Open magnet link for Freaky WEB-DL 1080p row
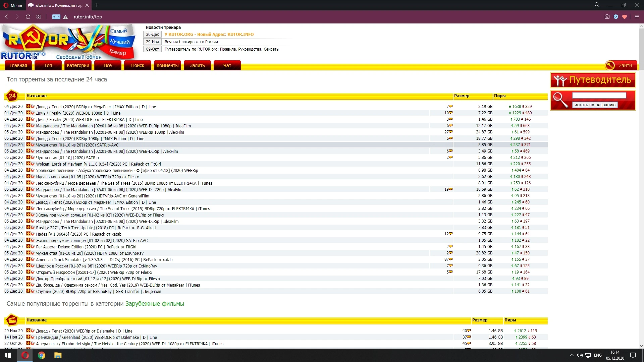Screen dimensions: 644x362 pyautogui.click(x=33, y=113)
